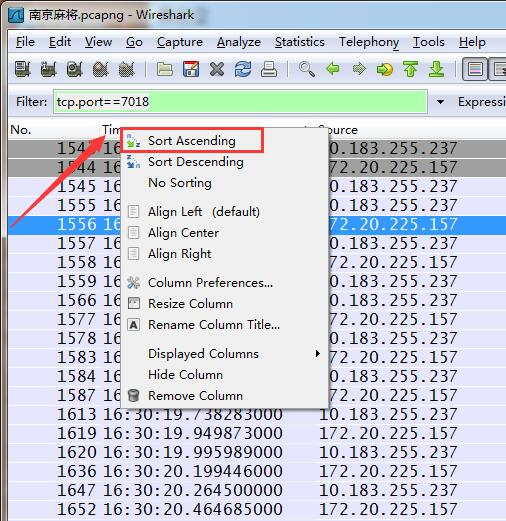Click the Expression button beside filter

point(482,102)
